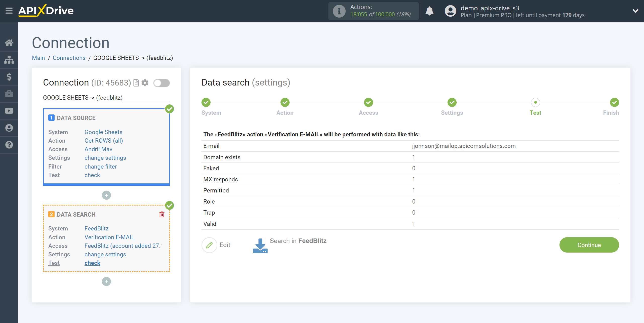Image resolution: width=644 pixels, height=323 pixels.
Task: Click the 'Domain exists' row label
Action: click(x=222, y=157)
